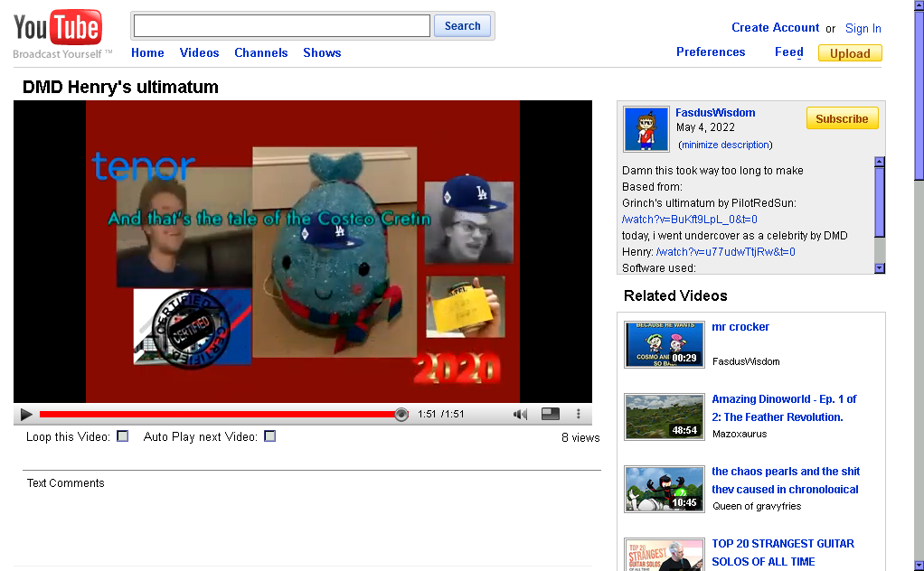Click the Search button

[463, 26]
